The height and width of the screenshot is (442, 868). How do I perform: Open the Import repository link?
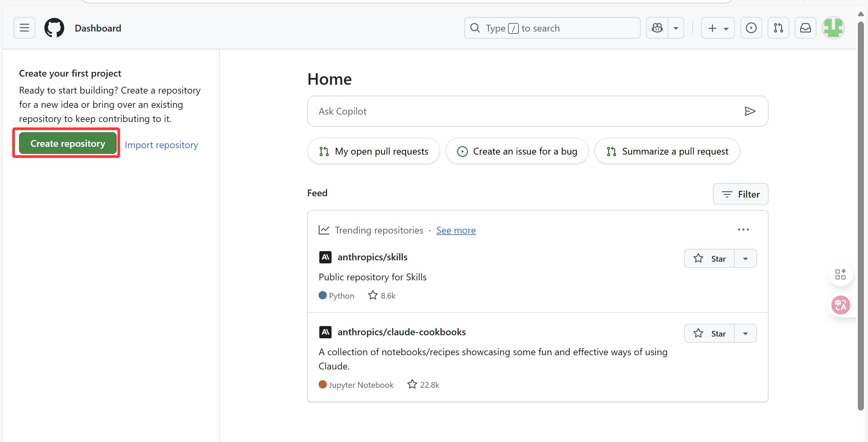[161, 145]
